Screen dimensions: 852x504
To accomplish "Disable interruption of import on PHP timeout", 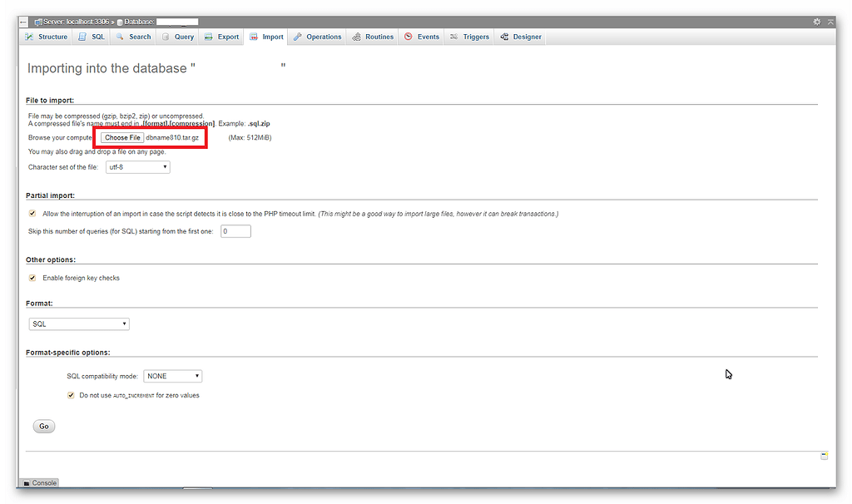I will [32, 213].
